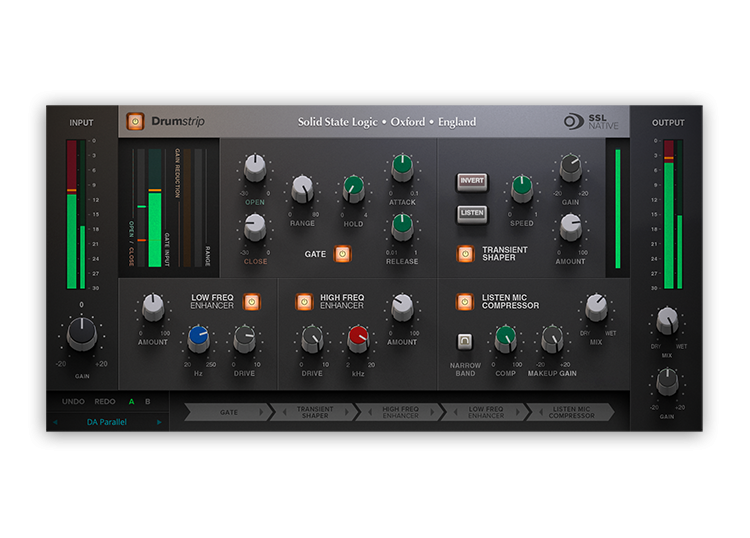
Task: Click the Input level meter
Action: [x=76, y=214]
